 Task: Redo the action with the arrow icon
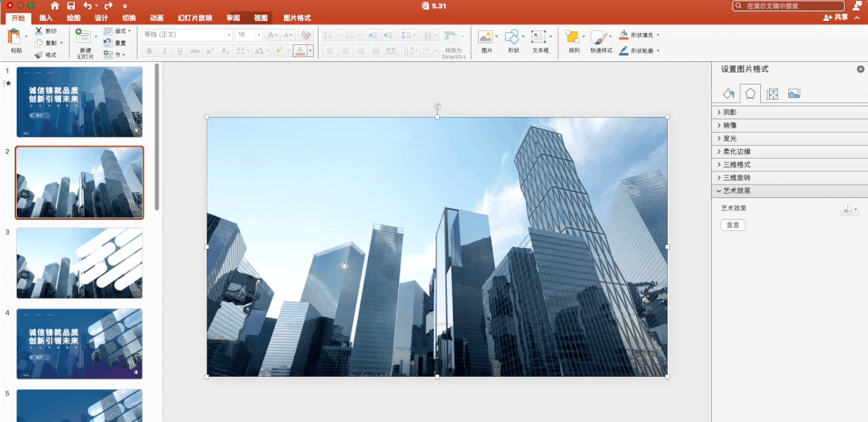[x=109, y=6]
